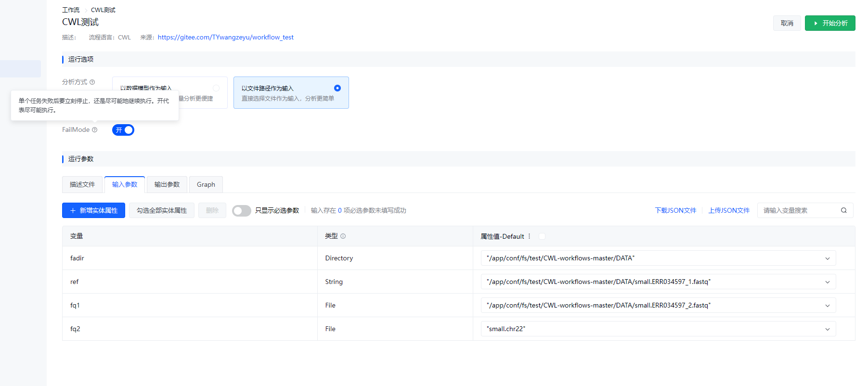Switch to the 输出参数 tab
The width and height of the screenshot is (868, 386).
pyautogui.click(x=167, y=184)
